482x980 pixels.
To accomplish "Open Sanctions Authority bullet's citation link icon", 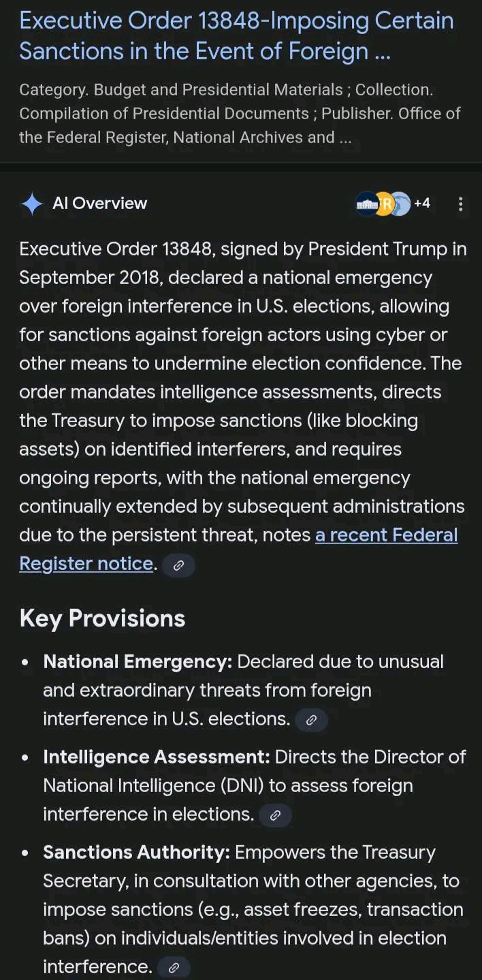I will (174, 968).
